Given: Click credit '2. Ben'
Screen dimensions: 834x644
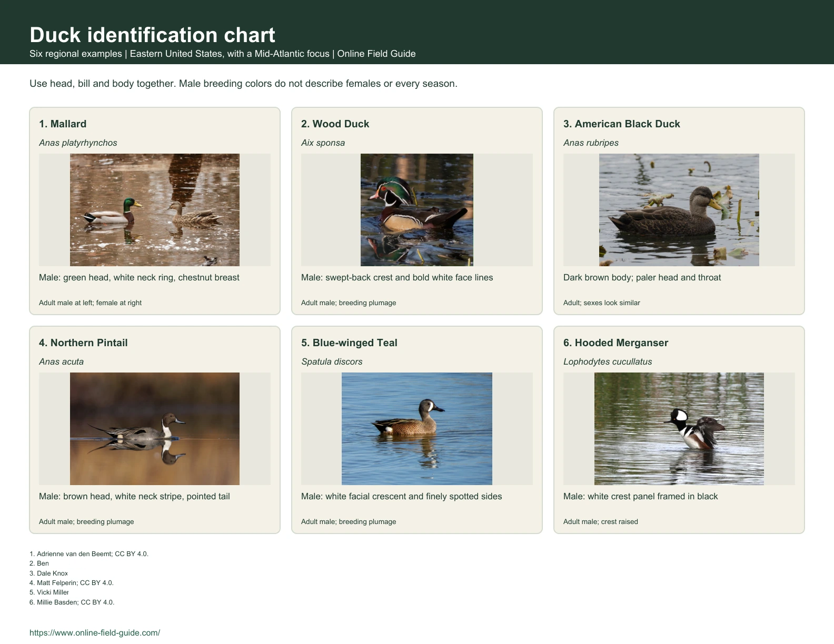Looking at the screenshot, I should point(39,563).
